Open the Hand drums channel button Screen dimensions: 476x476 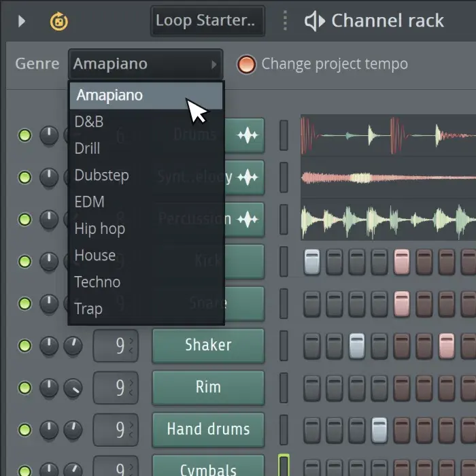point(208,430)
